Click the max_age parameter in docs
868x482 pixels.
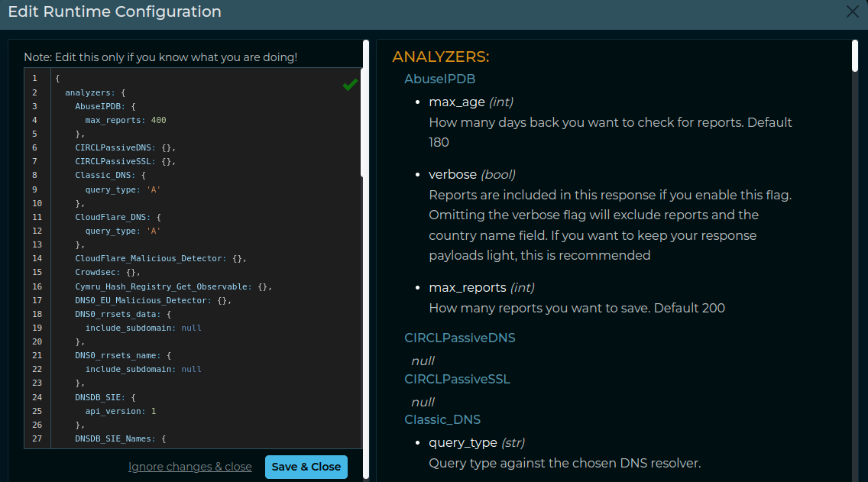click(457, 102)
